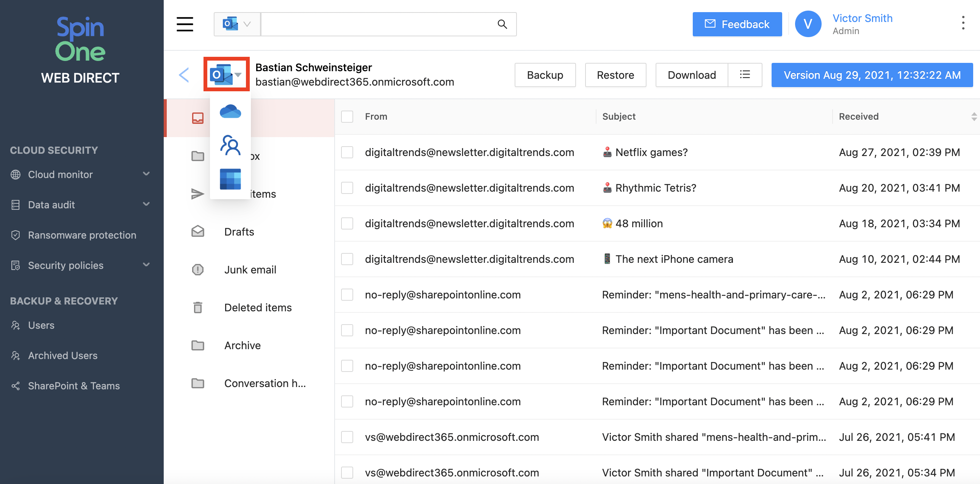Open the Outlook service dropdown in search bar

click(x=237, y=24)
